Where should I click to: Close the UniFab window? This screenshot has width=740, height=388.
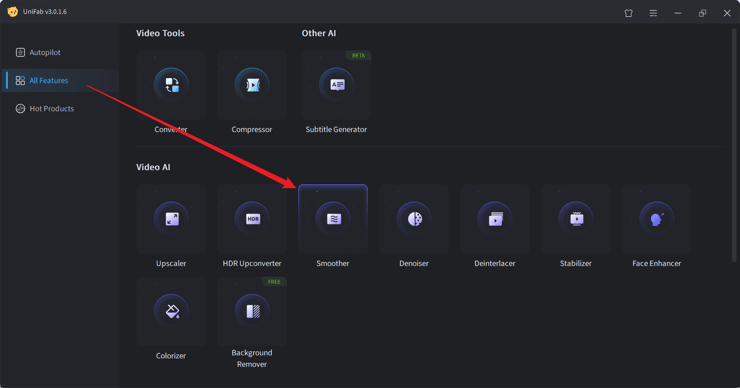[x=727, y=13]
